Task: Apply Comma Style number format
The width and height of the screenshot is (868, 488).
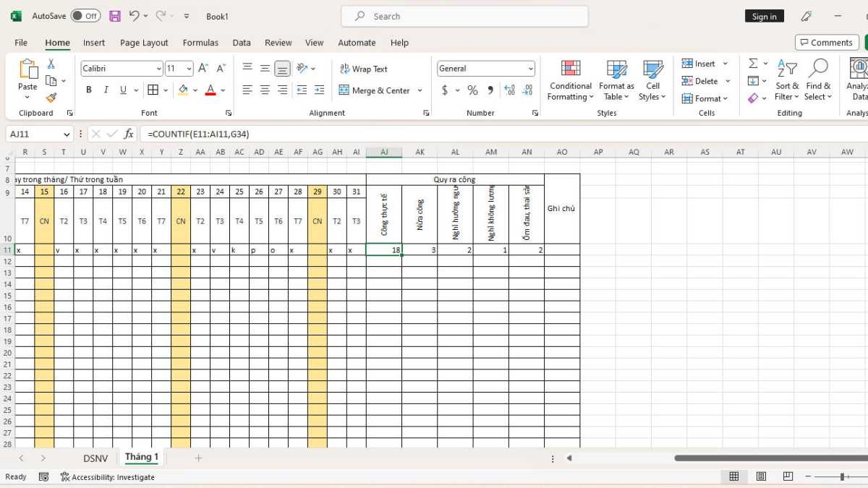Action: 490,90
